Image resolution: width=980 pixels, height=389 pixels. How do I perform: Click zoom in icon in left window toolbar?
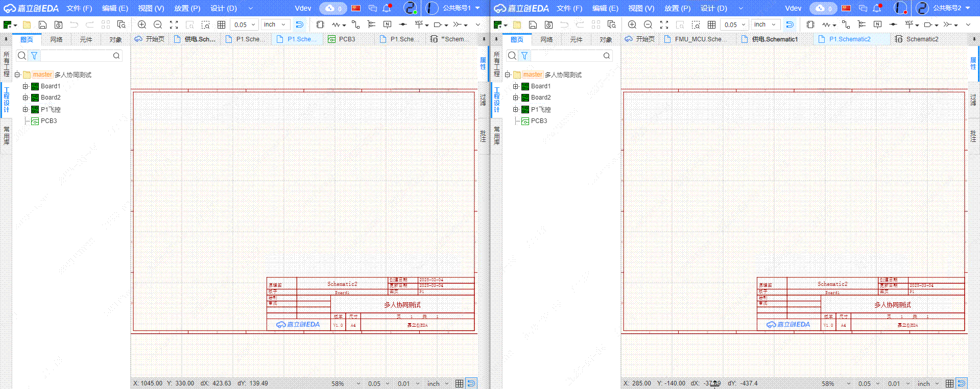point(142,25)
